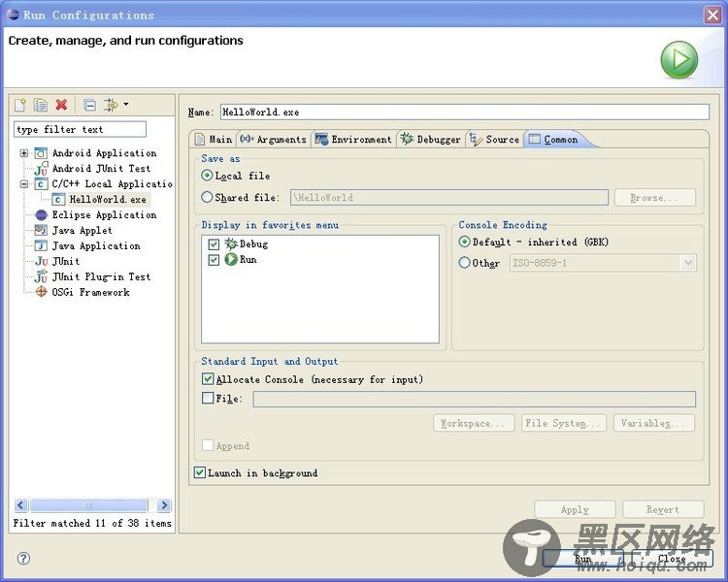Click the File System... button
This screenshot has width=728, height=582.
[x=564, y=423]
